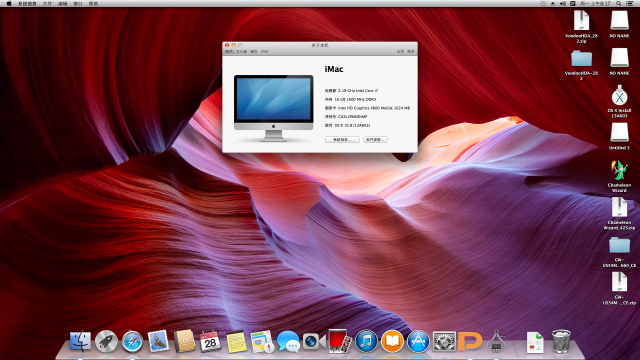Launch Launchpad rocket icon in Dock
Viewport: 640px width, 360px height.
coord(106,341)
